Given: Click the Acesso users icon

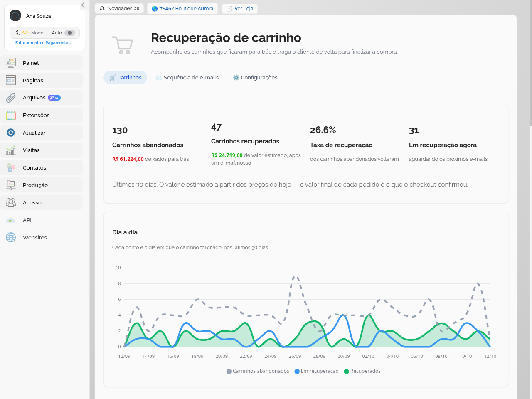Looking at the screenshot, I should 11,202.
